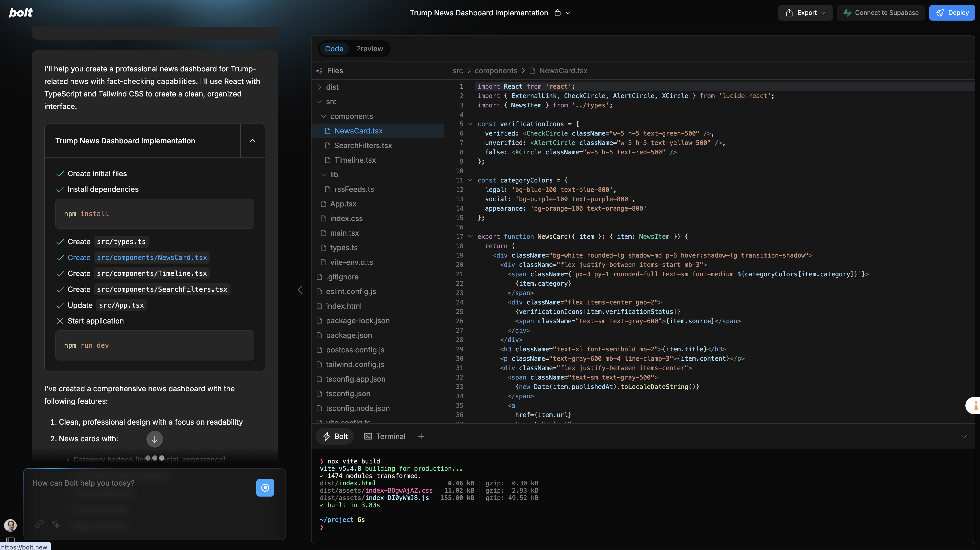The height and width of the screenshot is (550, 980).
Task: Toggle the sidebar panel icon at bottom left
Action: pos(10,540)
